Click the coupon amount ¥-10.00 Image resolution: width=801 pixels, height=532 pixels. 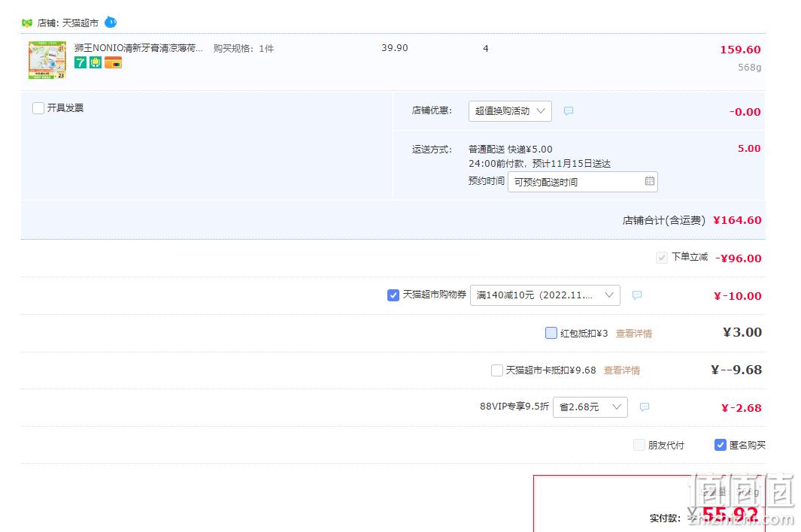737,295
